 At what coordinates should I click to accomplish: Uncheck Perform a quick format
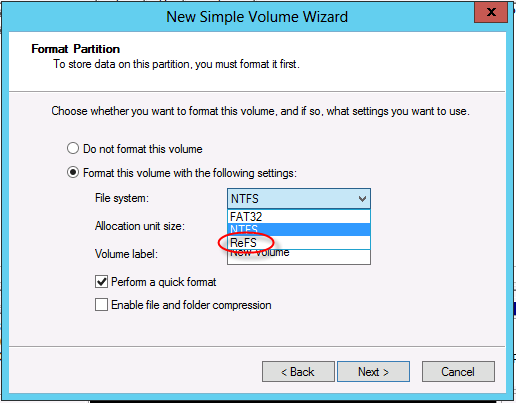pos(101,282)
